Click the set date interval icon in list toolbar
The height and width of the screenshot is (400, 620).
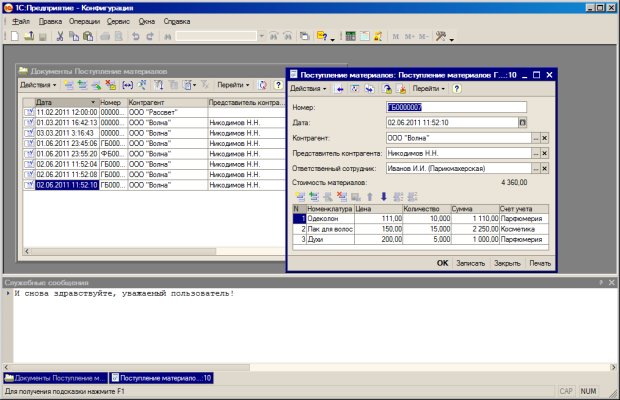coord(126,85)
